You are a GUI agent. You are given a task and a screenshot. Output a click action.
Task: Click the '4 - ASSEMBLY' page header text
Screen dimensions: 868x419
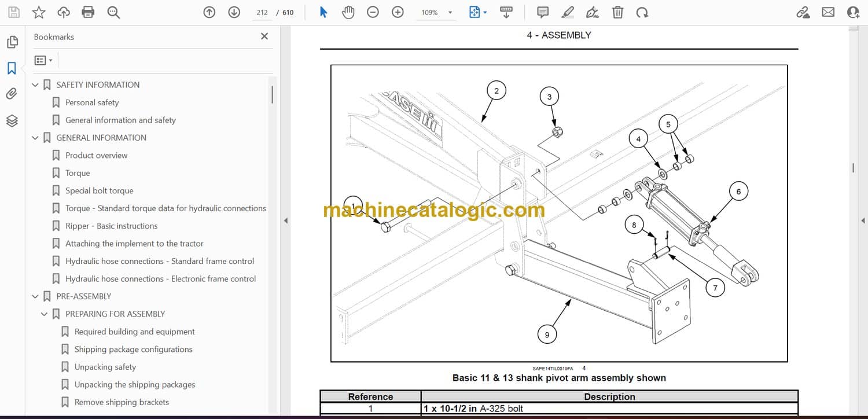pyautogui.click(x=559, y=35)
